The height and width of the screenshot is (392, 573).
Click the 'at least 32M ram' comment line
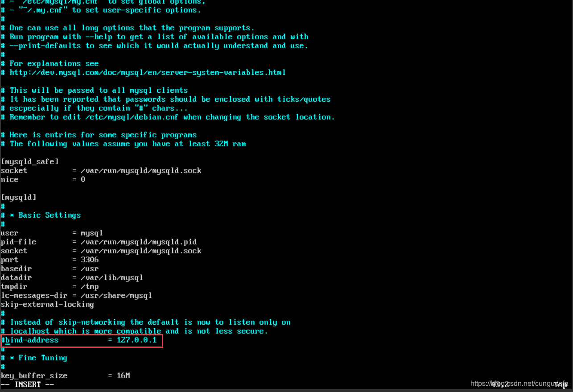[124, 144]
